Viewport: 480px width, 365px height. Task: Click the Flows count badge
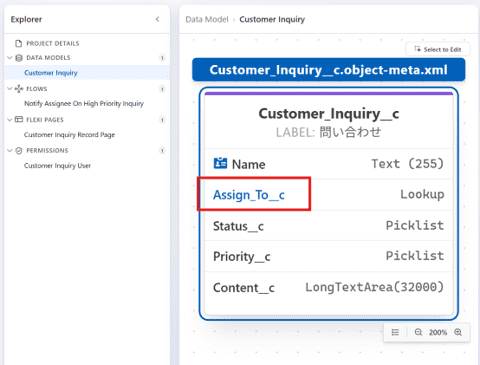coord(162,89)
